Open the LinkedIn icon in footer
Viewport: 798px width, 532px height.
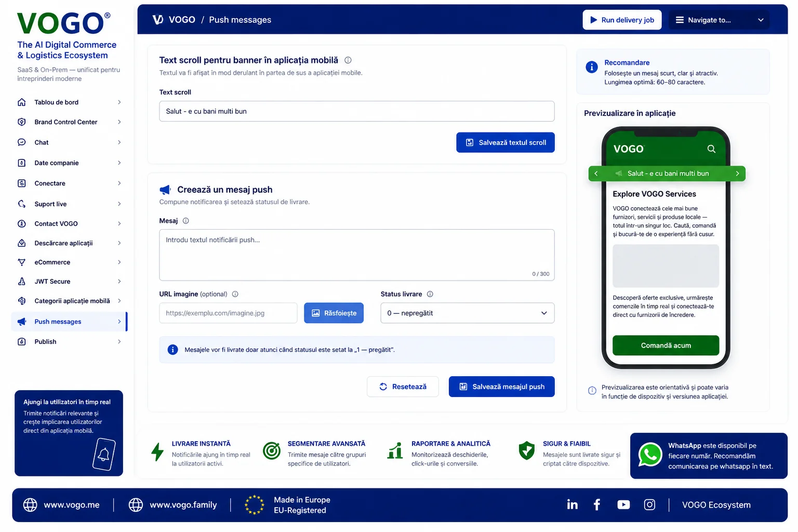[572, 504]
